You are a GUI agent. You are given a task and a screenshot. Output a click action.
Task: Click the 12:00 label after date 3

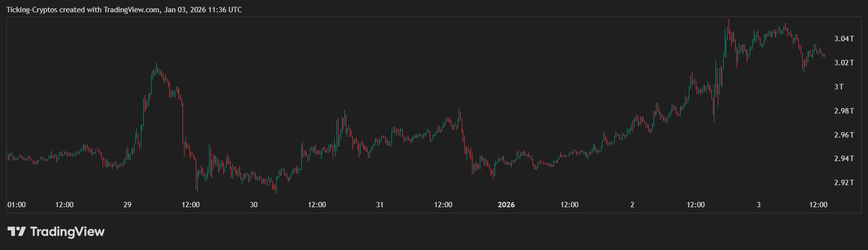[818, 205]
